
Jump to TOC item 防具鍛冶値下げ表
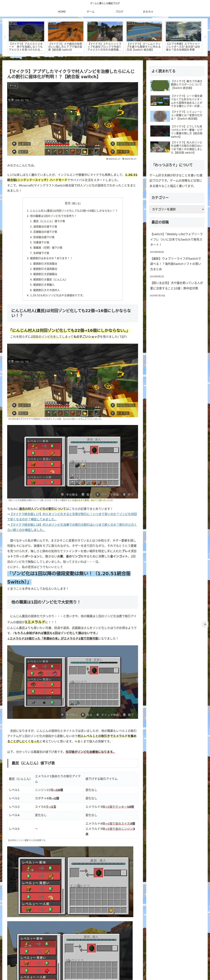click(44, 237)
